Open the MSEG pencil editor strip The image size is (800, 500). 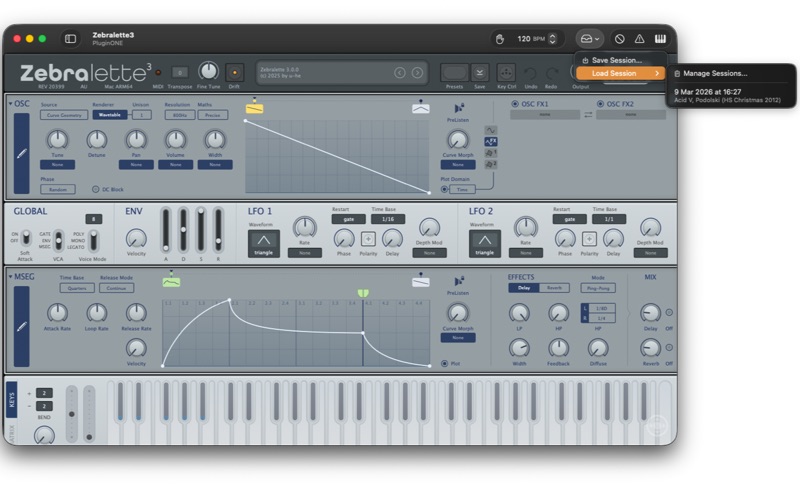click(x=21, y=327)
